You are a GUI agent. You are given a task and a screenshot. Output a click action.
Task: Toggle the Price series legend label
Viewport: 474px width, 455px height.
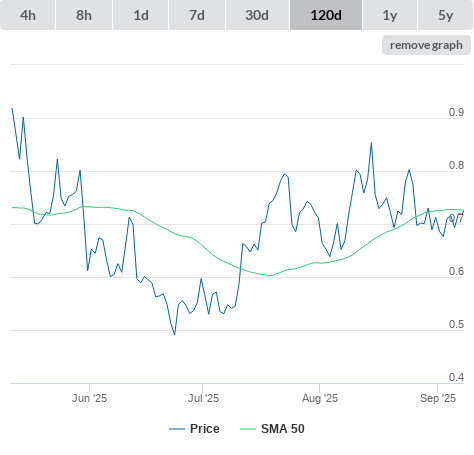[x=205, y=429]
